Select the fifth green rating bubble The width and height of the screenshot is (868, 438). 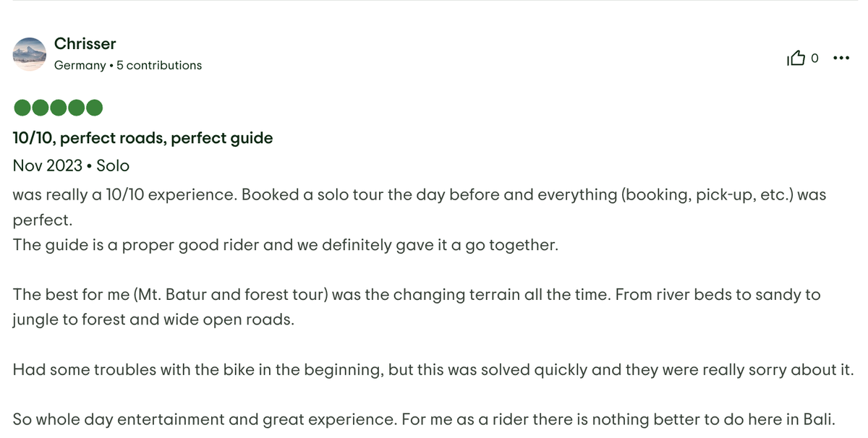[x=94, y=108]
